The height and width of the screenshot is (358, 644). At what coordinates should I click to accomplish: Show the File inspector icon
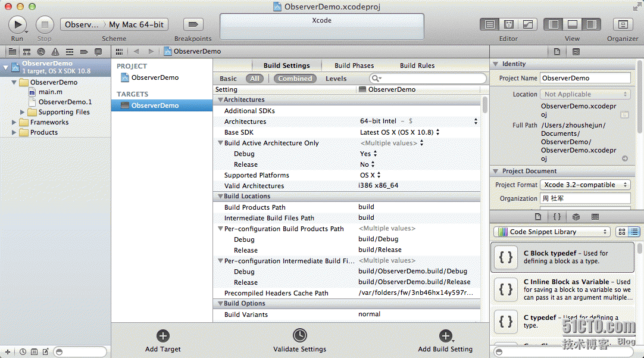[x=557, y=52]
